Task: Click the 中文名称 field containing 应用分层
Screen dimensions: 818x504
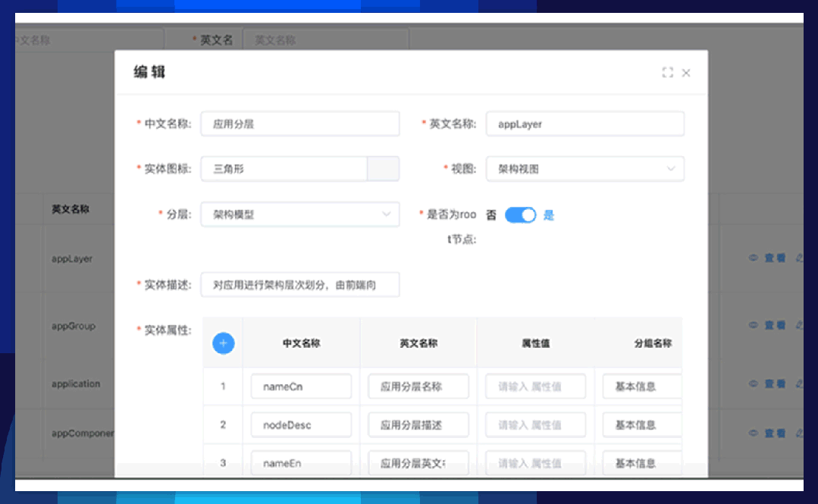Action: coord(299,124)
